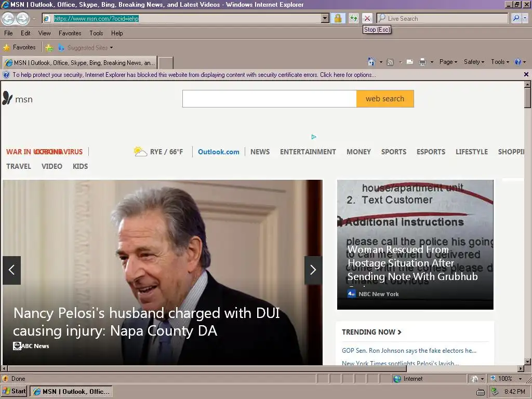Go to SPORTS section
Viewport: 532px width, 399px height.
coord(394,152)
